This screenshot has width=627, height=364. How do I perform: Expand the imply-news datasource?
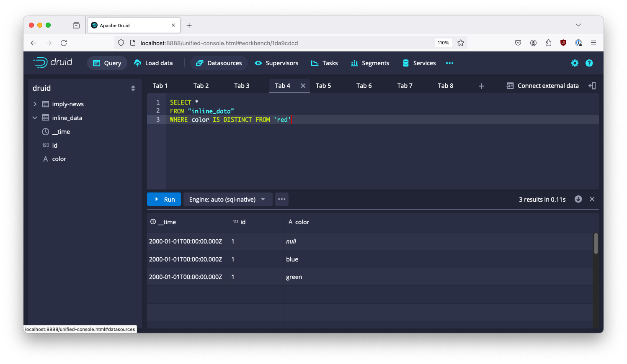tap(35, 104)
